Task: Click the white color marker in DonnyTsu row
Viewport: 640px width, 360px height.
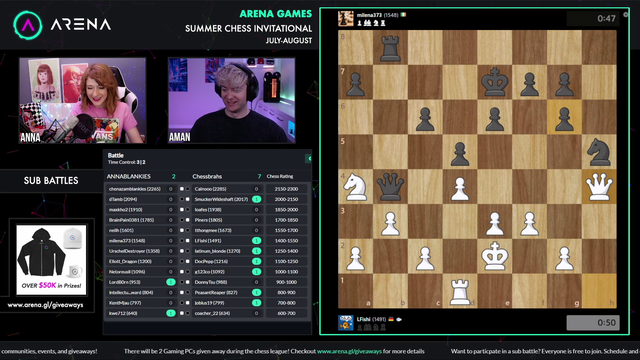Action: [187, 282]
